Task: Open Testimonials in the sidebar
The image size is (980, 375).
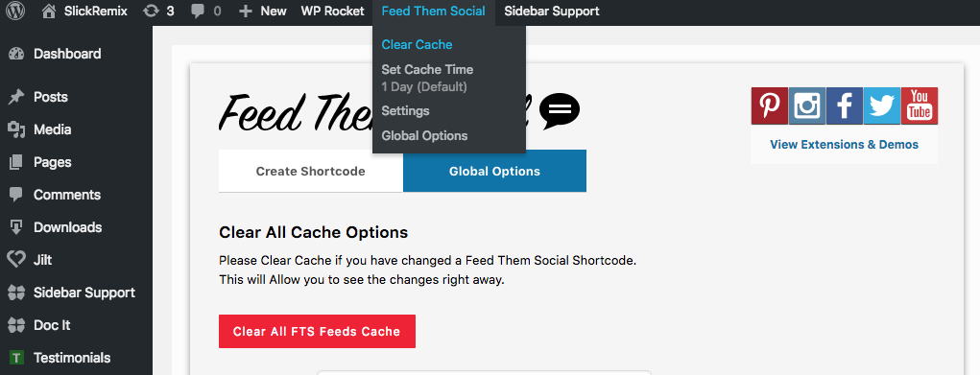Action: click(72, 358)
